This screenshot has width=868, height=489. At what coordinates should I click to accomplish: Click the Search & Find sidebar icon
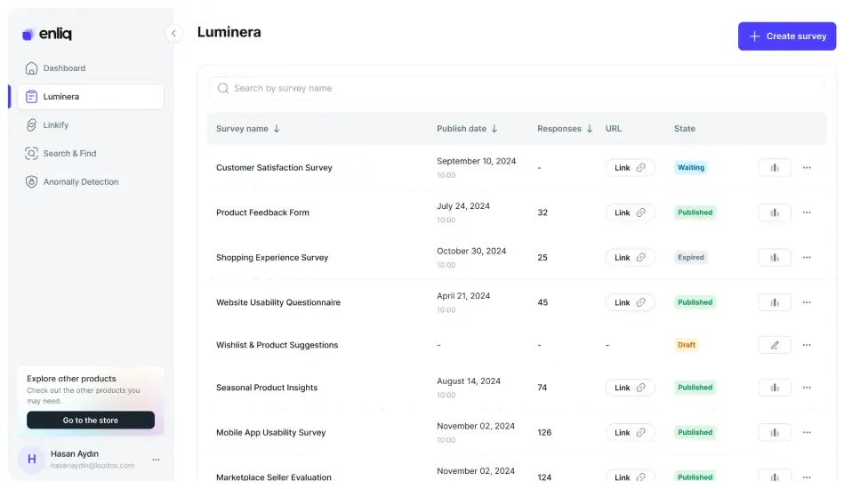point(32,154)
